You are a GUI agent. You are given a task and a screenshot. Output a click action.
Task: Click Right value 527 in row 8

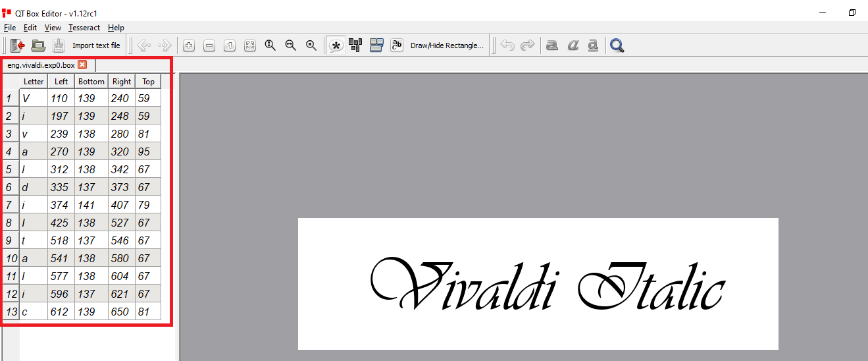[x=122, y=223]
